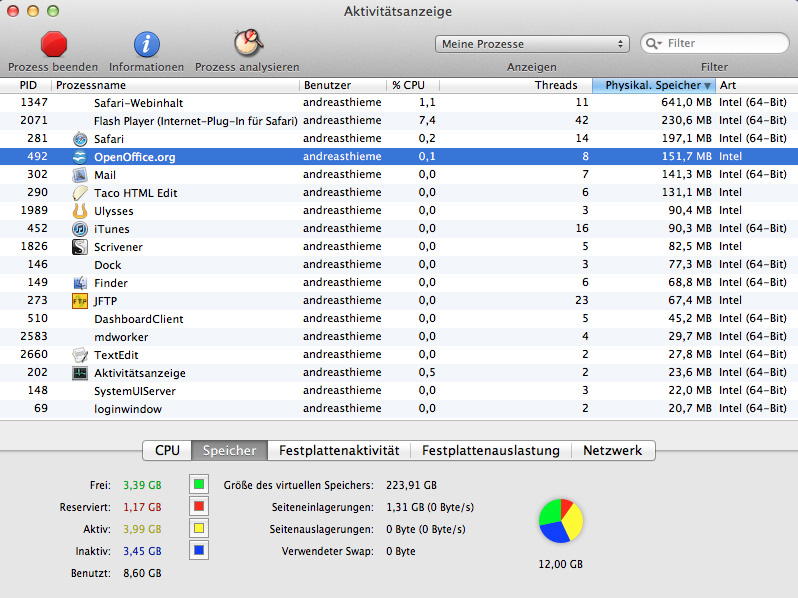Click thread count 42 for Flash Player

(x=582, y=121)
